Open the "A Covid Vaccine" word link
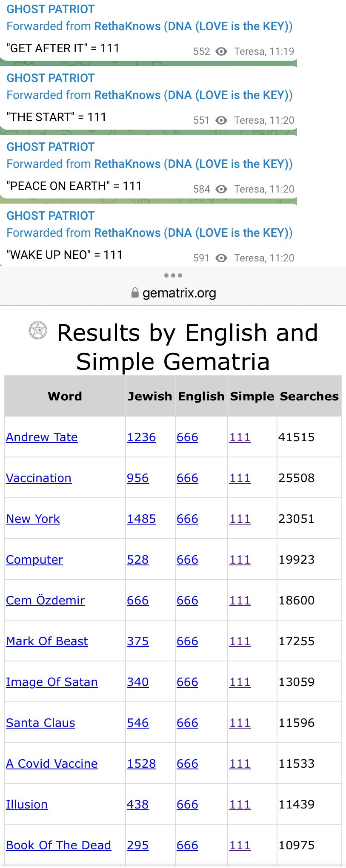346x868 pixels. [51, 763]
